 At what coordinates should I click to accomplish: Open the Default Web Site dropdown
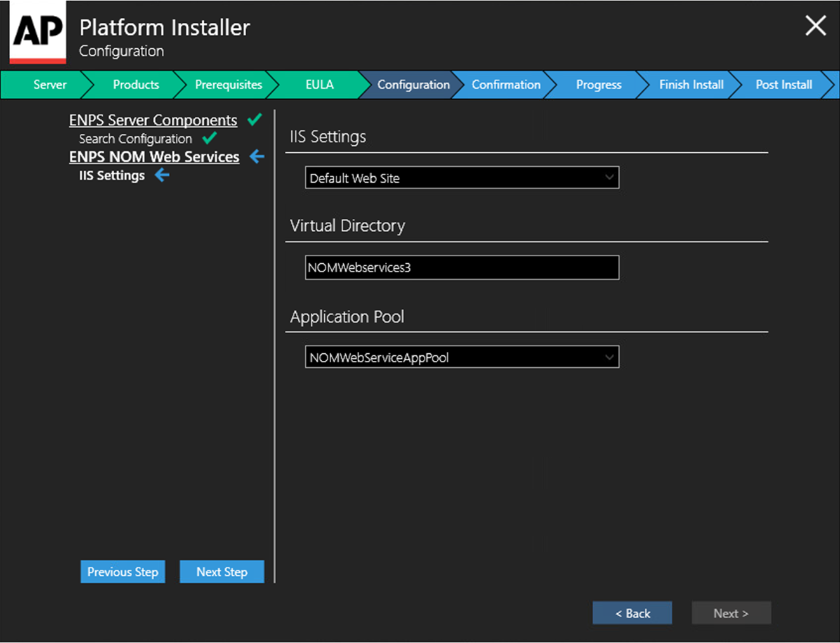click(x=462, y=178)
